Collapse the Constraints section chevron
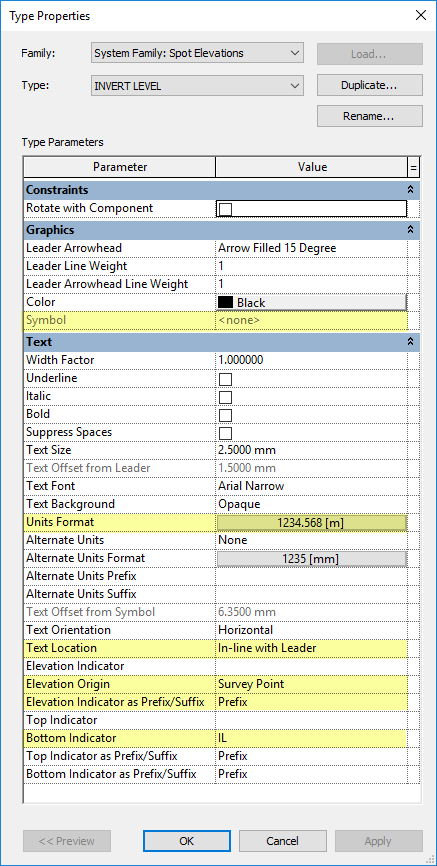This screenshot has height=866, width=437. pos(410,189)
